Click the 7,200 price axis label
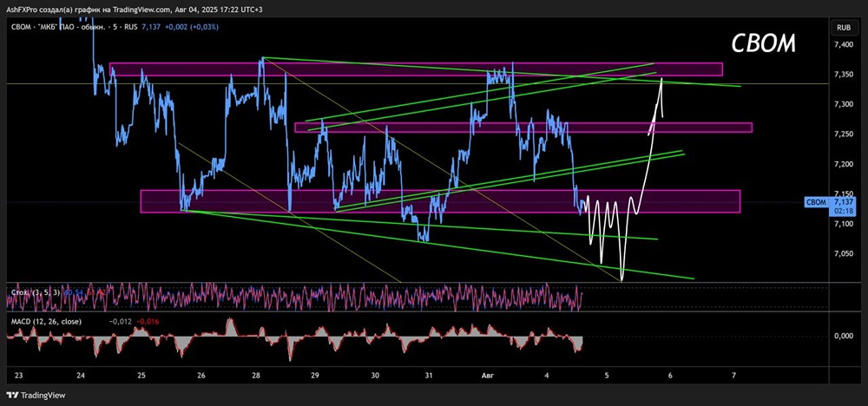Screen dimensions: 868x406 click(844, 164)
